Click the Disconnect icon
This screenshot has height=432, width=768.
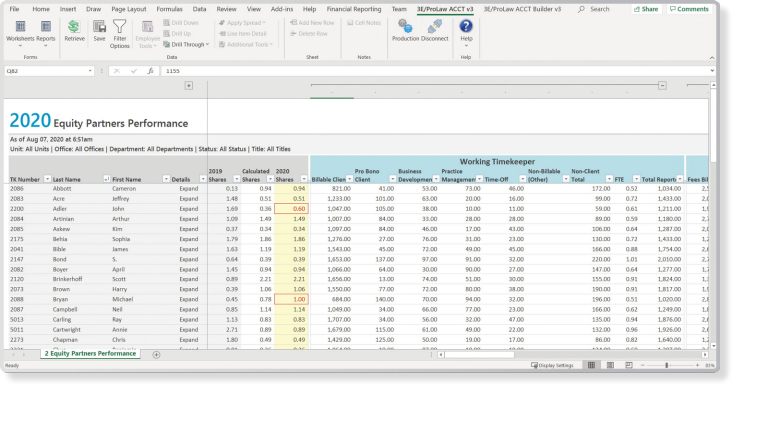434,28
